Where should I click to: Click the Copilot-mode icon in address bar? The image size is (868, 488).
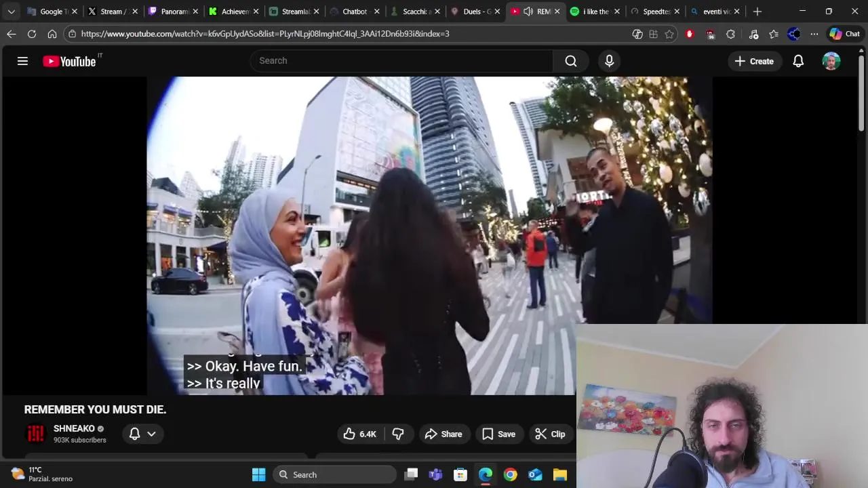pos(637,34)
